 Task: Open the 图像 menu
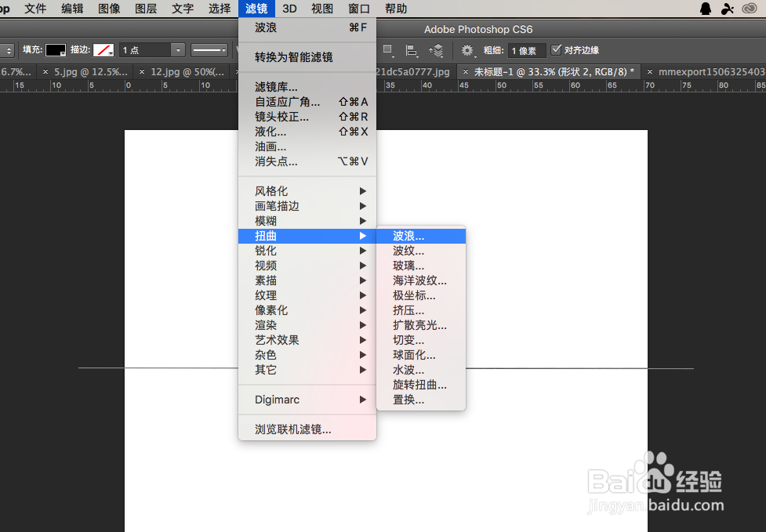tap(109, 9)
